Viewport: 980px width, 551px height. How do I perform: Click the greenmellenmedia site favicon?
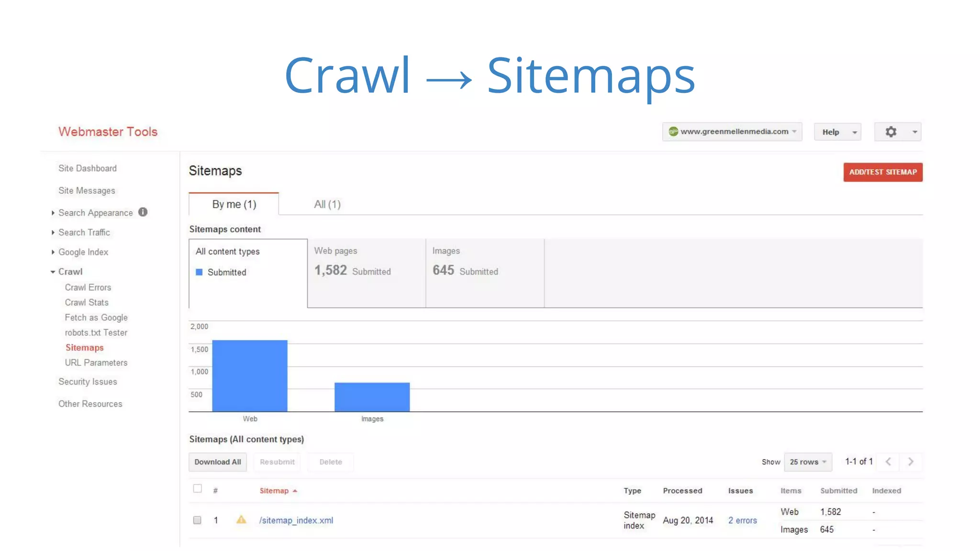pyautogui.click(x=673, y=132)
